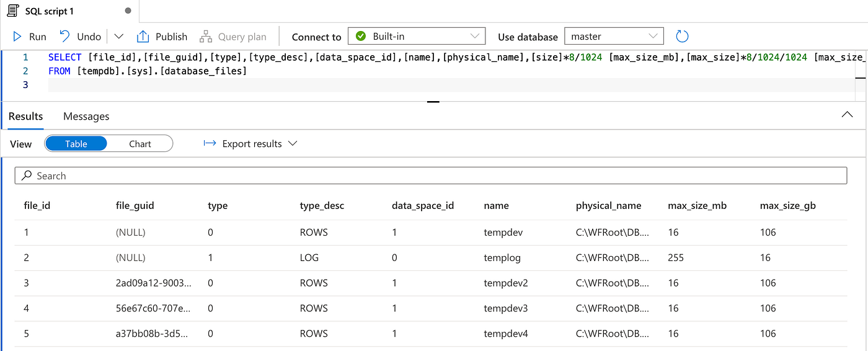Viewport: 868px width, 351px height.
Task: Open the Use database master dropdown
Action: coord(614,37)
